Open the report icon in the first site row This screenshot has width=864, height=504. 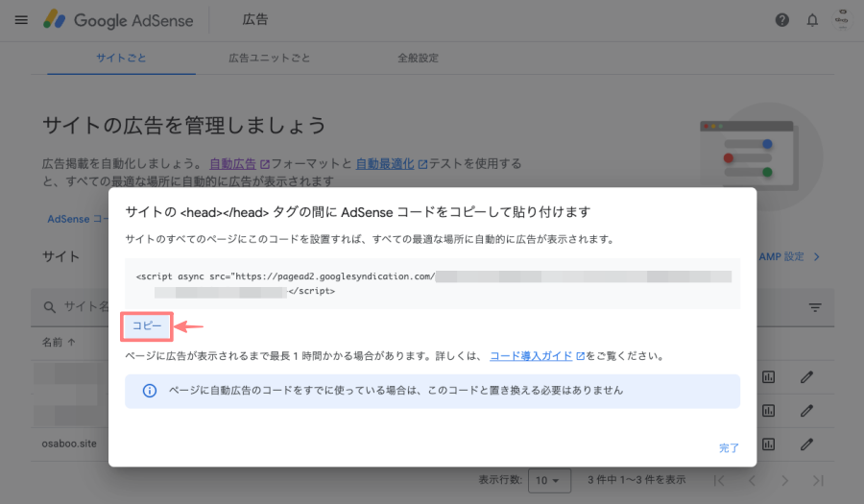coord(768,376)
